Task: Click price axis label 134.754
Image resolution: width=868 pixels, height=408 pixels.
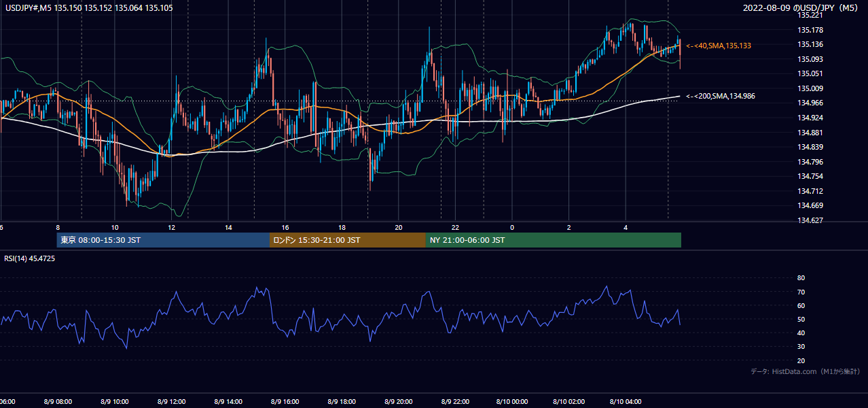Action: [810, 177]
